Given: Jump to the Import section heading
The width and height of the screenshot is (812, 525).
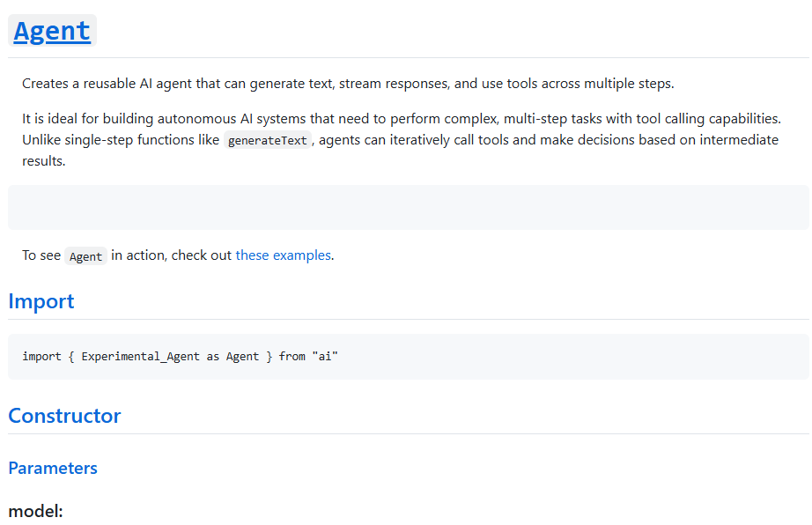Looking at the screenshot, I should click(x=41, y=301).
